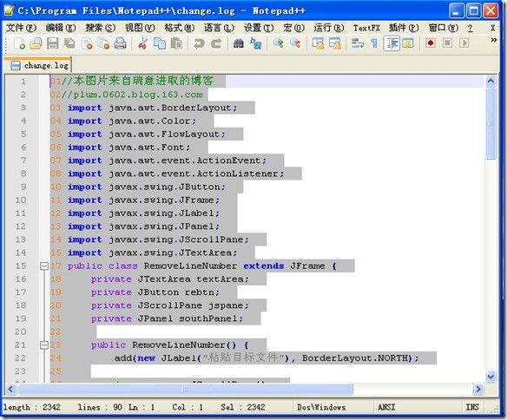This screenshot has height=420, width=507.
Task: Click the horizontal scrollbar right arrow
Action: pos(477,389)
